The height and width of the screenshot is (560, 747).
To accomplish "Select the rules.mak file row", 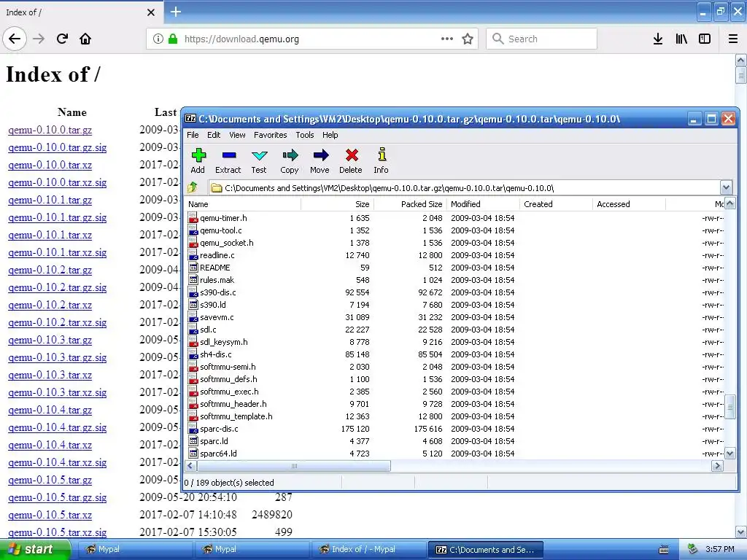I will click(x=455, y=280).
